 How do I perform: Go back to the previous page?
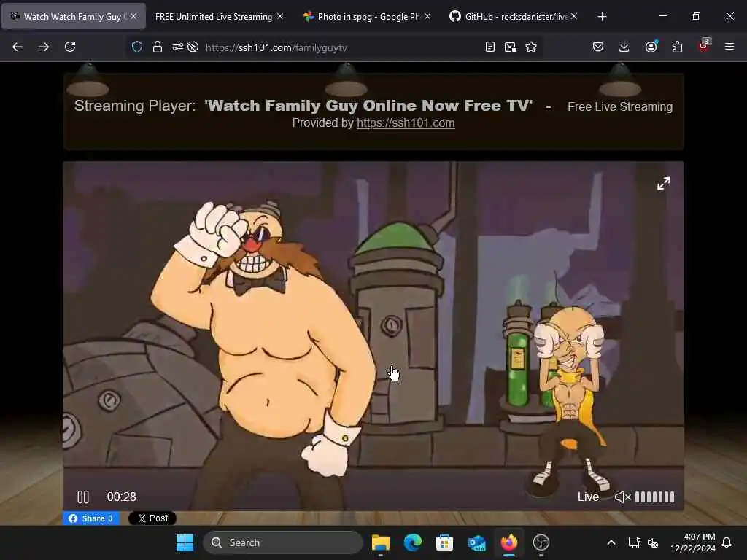pos(18,47)
